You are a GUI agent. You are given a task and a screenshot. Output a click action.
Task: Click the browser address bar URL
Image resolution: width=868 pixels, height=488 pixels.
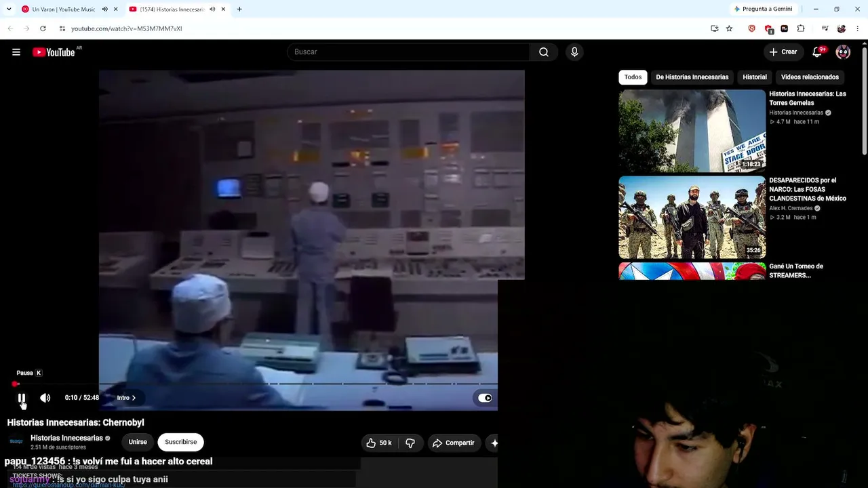pyautogui.click(x=126, y=28)
